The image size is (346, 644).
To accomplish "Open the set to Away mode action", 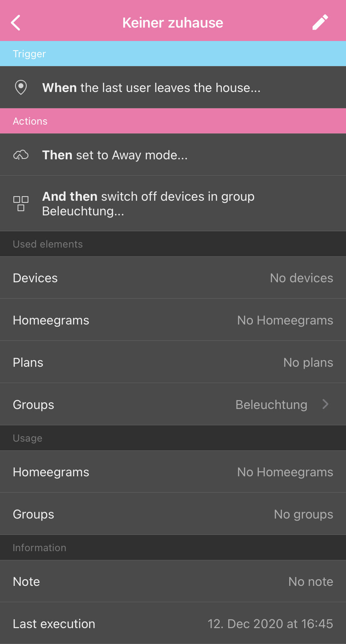I will click(173, 155).
